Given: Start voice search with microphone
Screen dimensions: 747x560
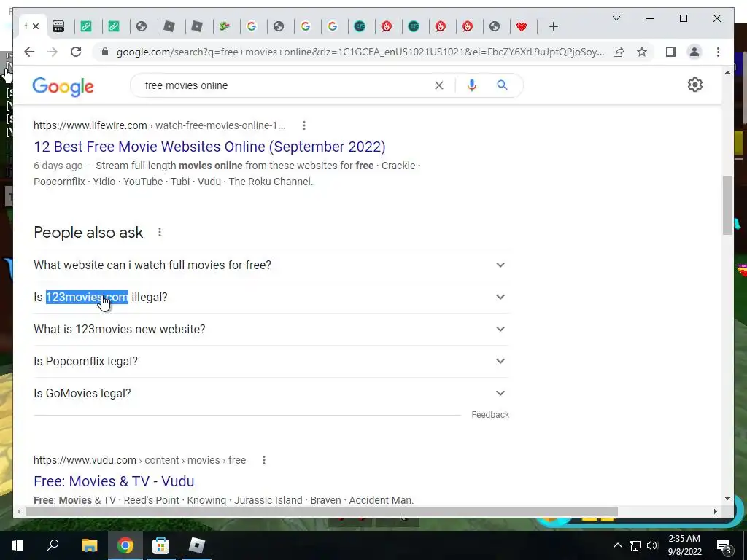Looking at the screenshot, I should pos(472,85).
